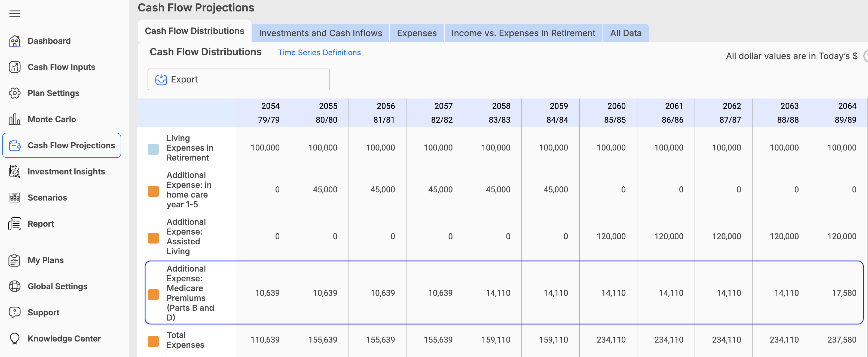This screenshot has height=357, width=868.
Task: Click the 84/84 age header
Action: tap(557, 120)
